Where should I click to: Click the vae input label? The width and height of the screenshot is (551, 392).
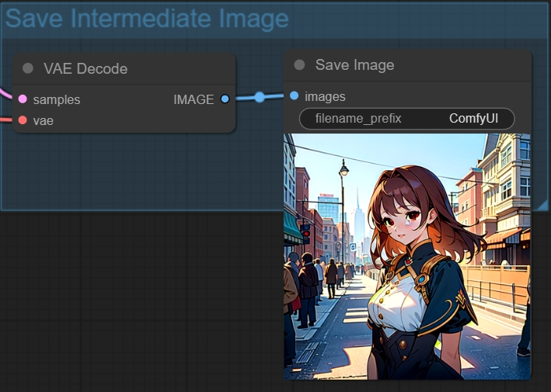pyautogui.click(x=44, y=121)
